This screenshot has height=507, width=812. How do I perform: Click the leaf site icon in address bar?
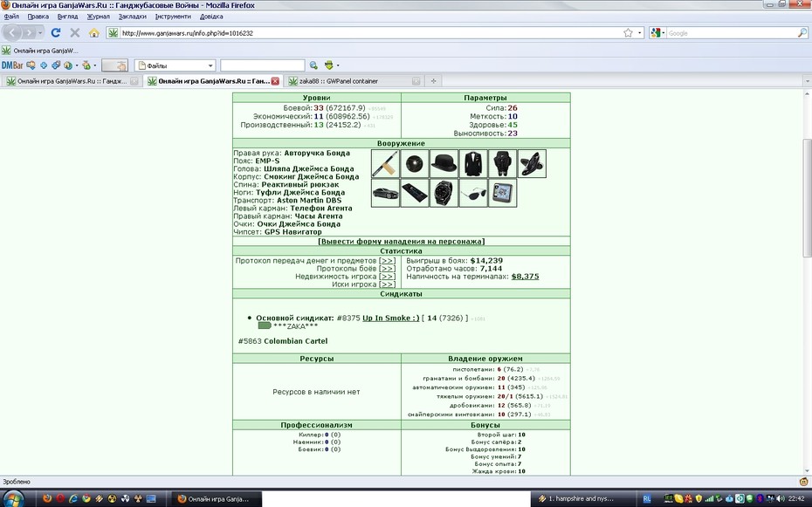[113, 32]
